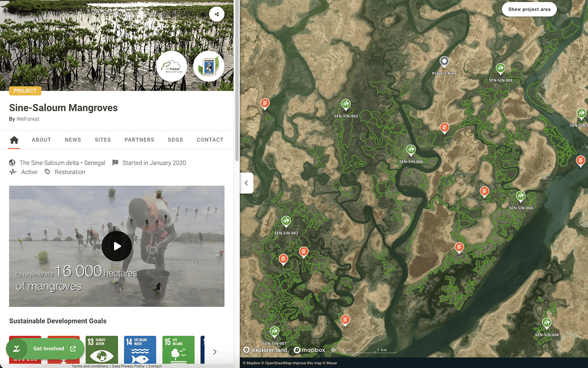Screen dimensions: 588x368
Task: Toggle Show project area on map
Action: [x=529, y=9]
